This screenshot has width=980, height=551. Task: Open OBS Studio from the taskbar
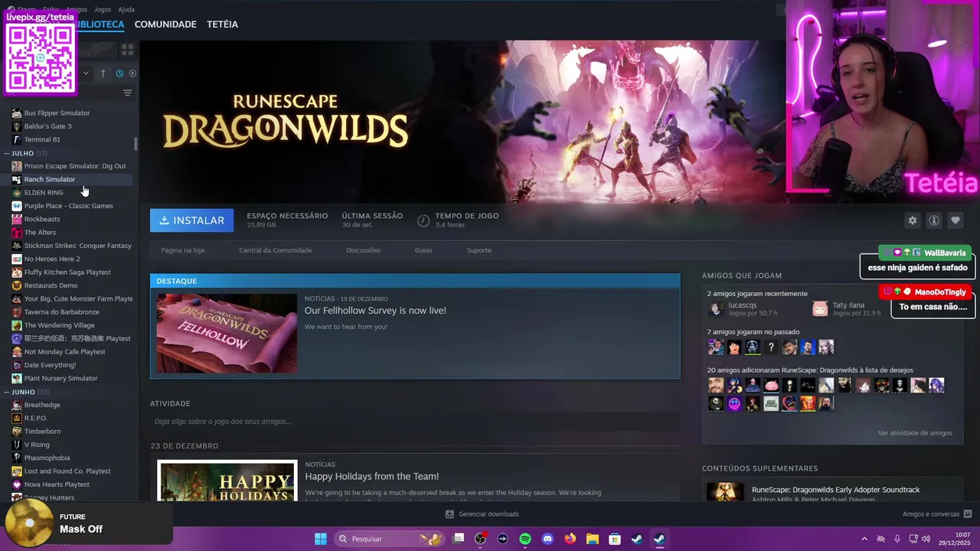coord(480,539)
